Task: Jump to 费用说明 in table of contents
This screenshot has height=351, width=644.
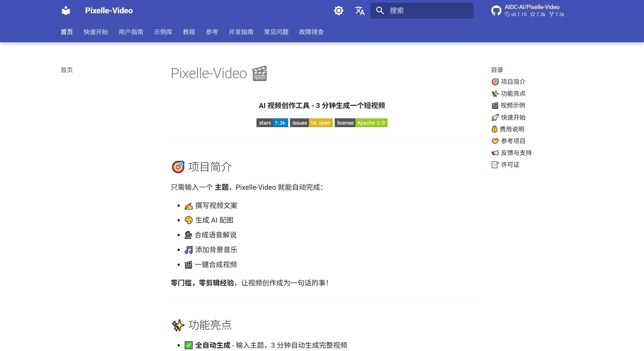Action: tap(508, 129)
